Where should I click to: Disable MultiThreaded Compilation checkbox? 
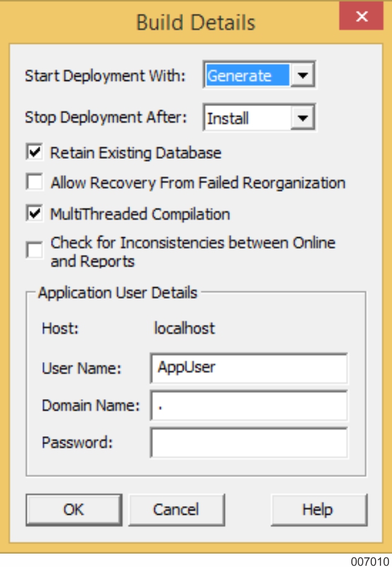pyautogui.click(x=35, y=213)
